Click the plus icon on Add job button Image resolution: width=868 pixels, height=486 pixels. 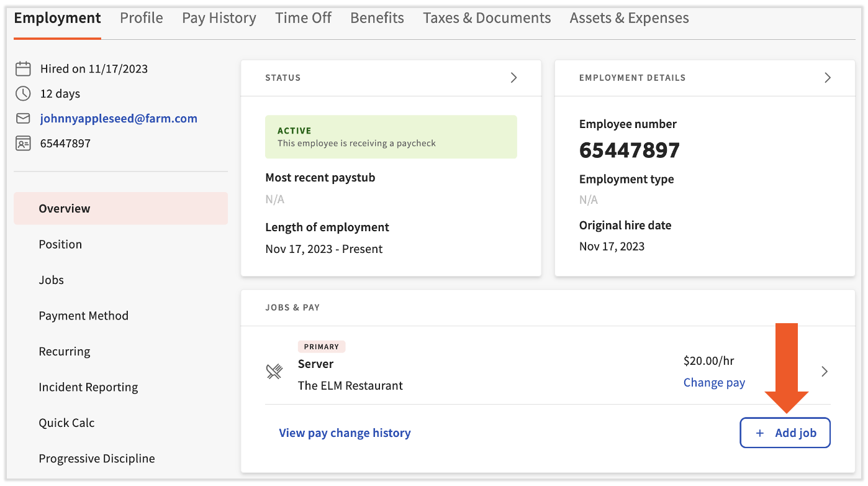point(761,433)
